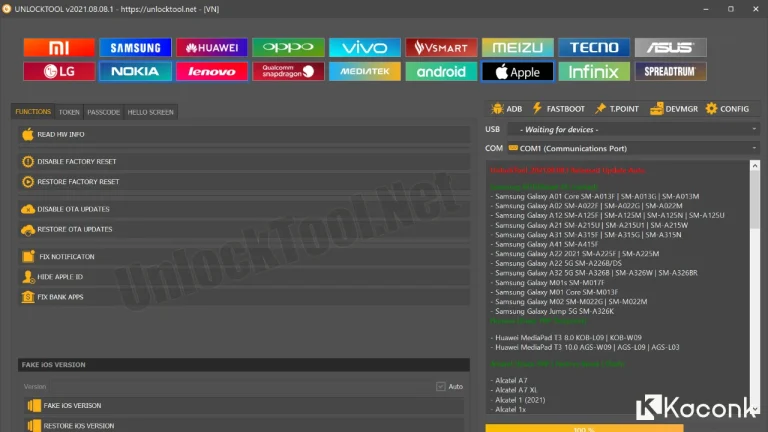Select 'Samsung Galaxy A01 Core' log line

click(x=595, y=196)
